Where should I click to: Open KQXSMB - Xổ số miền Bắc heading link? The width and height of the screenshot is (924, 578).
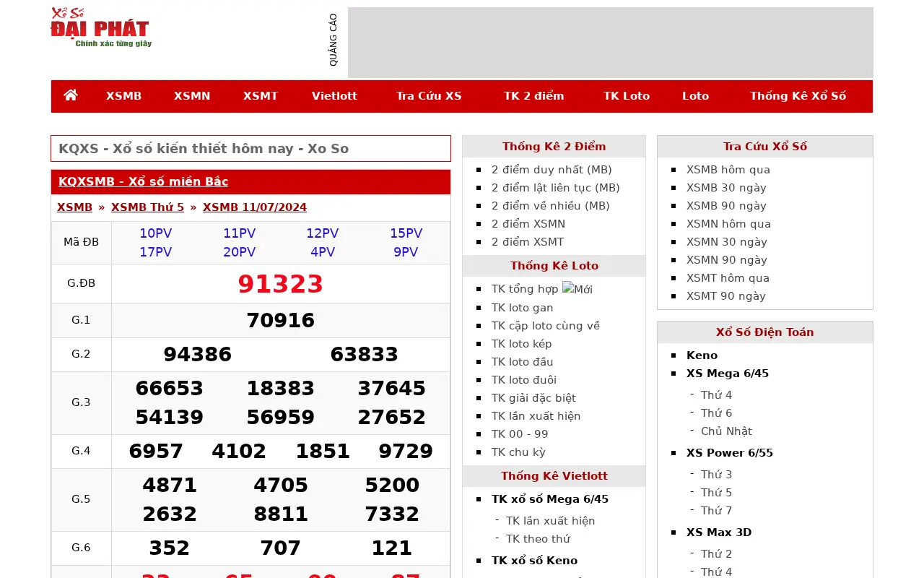tap(143, 181)
